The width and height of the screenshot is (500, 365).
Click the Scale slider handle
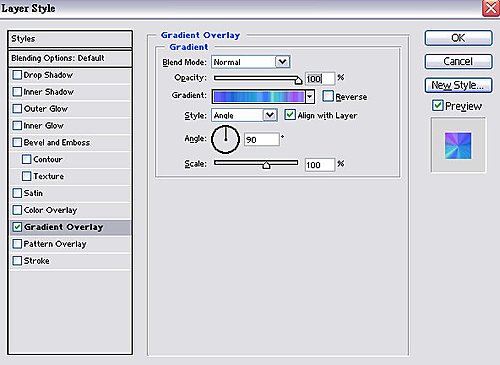click(266, 165)
